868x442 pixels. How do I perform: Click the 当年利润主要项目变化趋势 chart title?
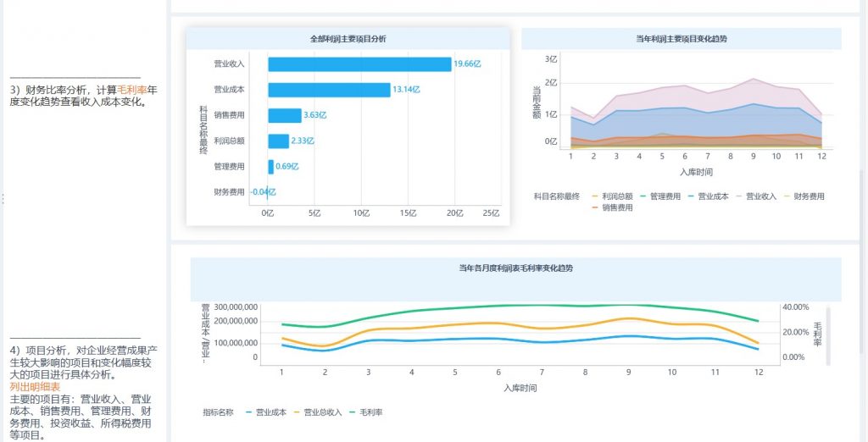click(x=682, y=39)
